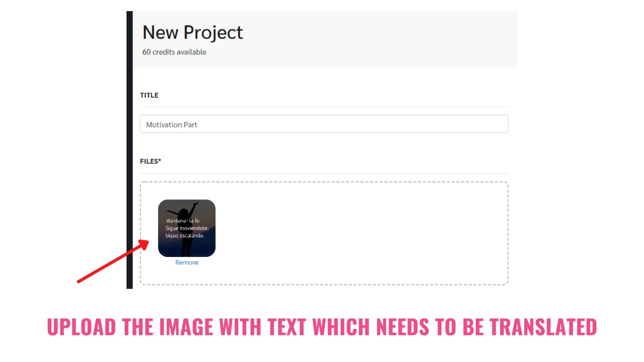
Task: Click the New Project heading
Action: (x=193, y=33)
